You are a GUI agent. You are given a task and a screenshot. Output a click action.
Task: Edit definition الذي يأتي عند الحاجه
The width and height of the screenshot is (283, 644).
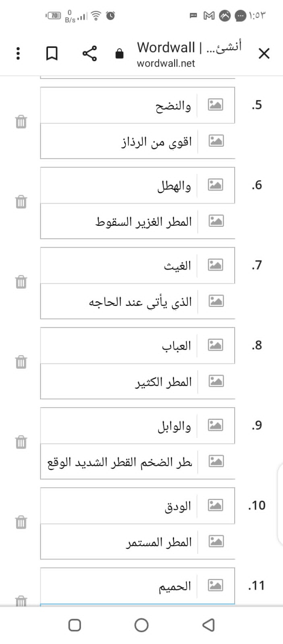pyautogui.click(x=119, y=301)
